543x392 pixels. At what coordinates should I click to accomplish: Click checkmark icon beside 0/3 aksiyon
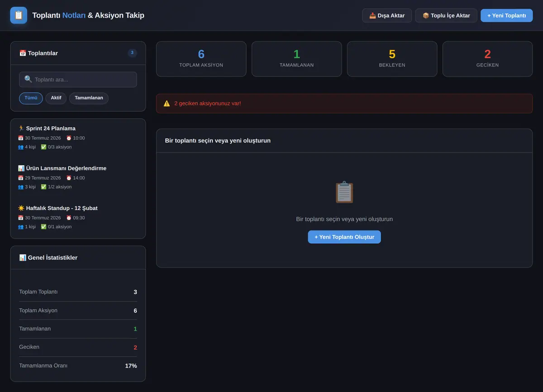(43, 147)
